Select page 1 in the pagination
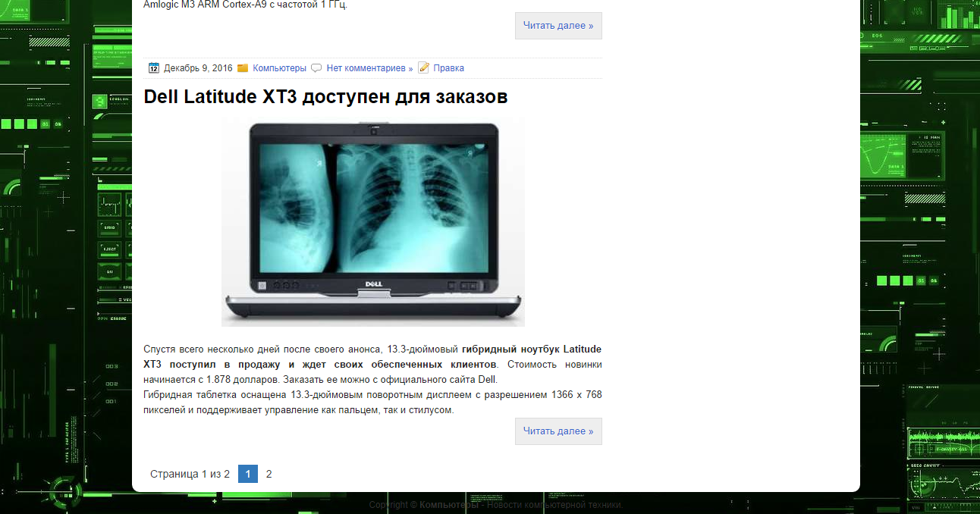The height and width of the screenshot is (514, 980). (248, 474)
